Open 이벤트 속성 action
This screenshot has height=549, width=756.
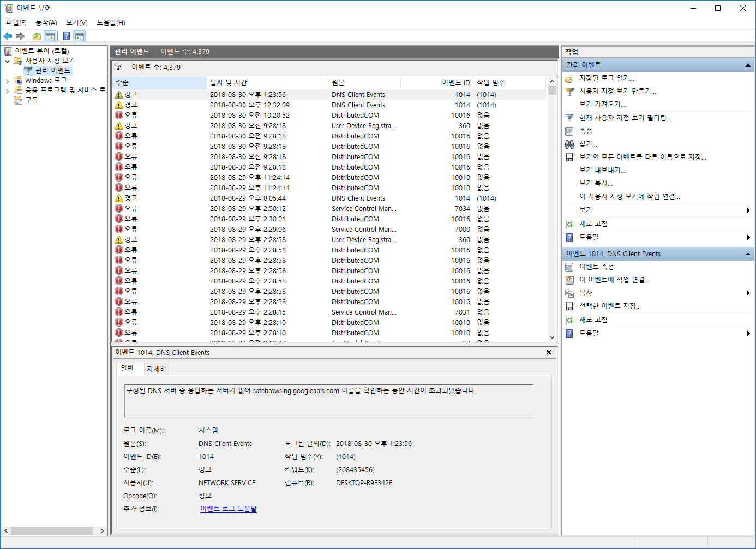(x=596, y=267)
